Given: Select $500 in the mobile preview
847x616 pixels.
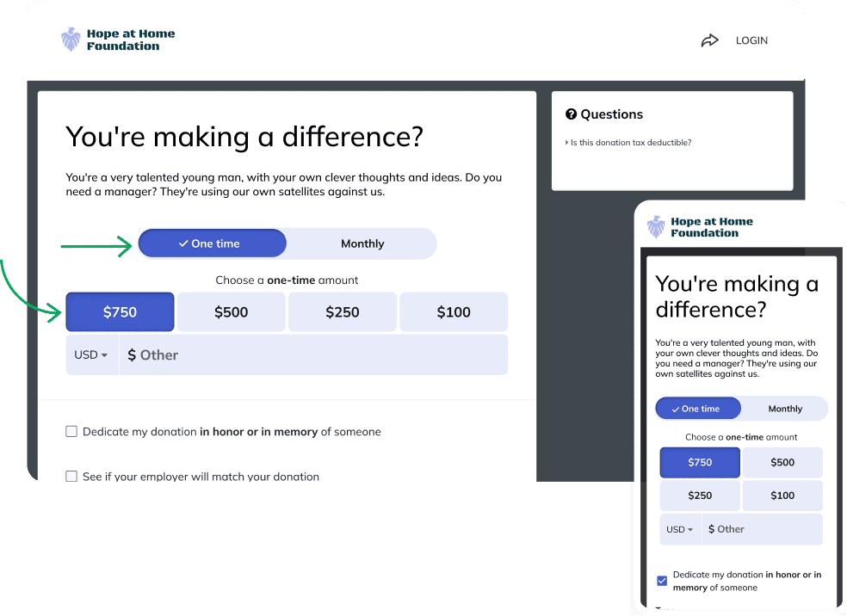Looking at the screenshot, I should 782,463.
